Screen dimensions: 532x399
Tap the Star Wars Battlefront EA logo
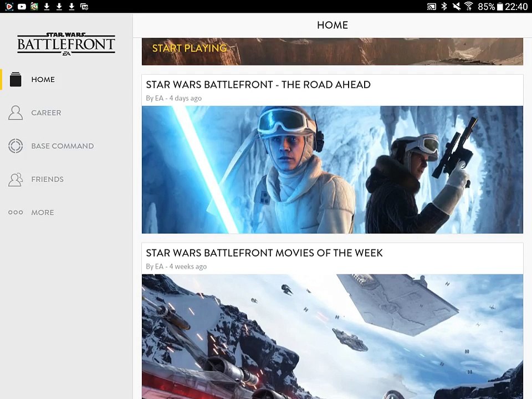66,44
